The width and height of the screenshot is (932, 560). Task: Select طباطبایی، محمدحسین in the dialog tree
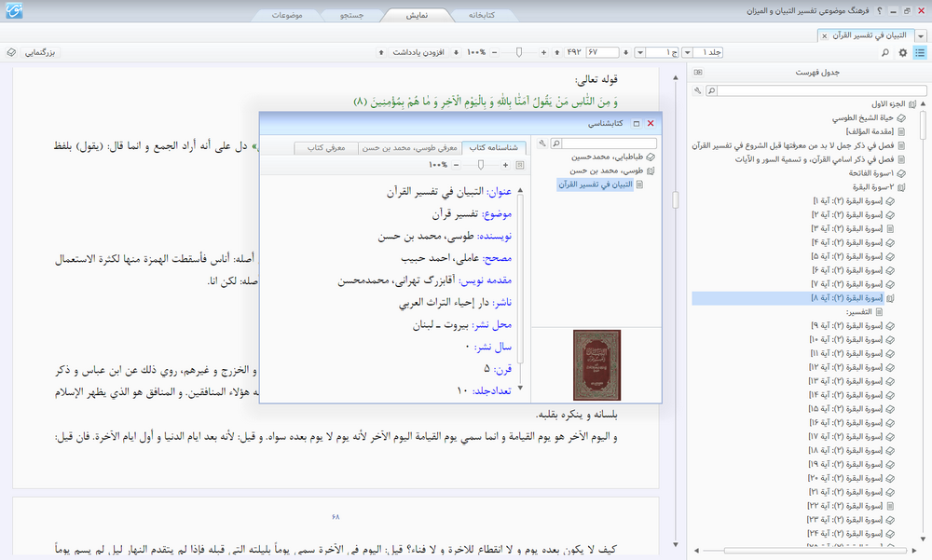607,157
